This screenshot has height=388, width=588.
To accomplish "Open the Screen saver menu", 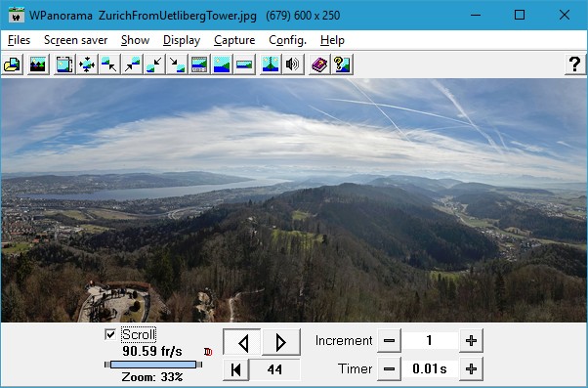I will tap(76, 40).
